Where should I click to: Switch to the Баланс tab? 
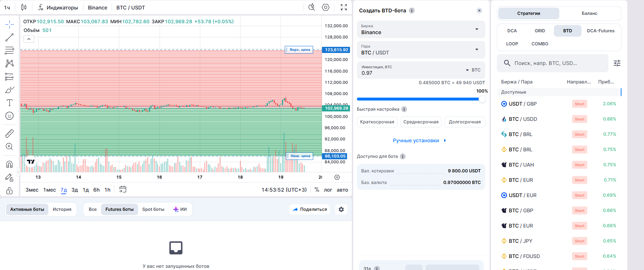pyautogui.click(x=589, y=13)
